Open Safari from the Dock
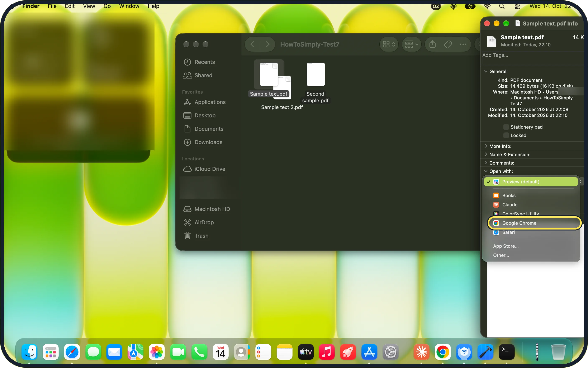Image resolution: width=588 pixels, height=368 pixels. coord(72,352)
